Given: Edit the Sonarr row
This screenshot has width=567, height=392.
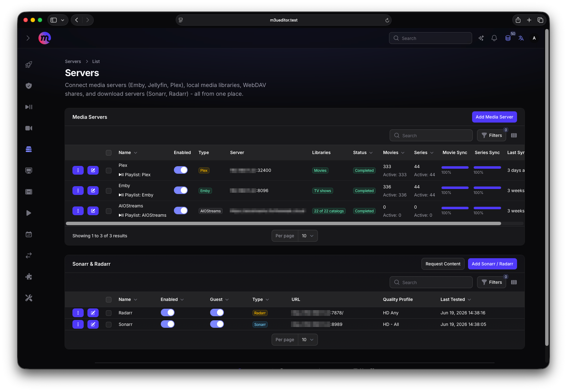Looking at the screenshot, I should pyautogui.click(x=93, y=324).
